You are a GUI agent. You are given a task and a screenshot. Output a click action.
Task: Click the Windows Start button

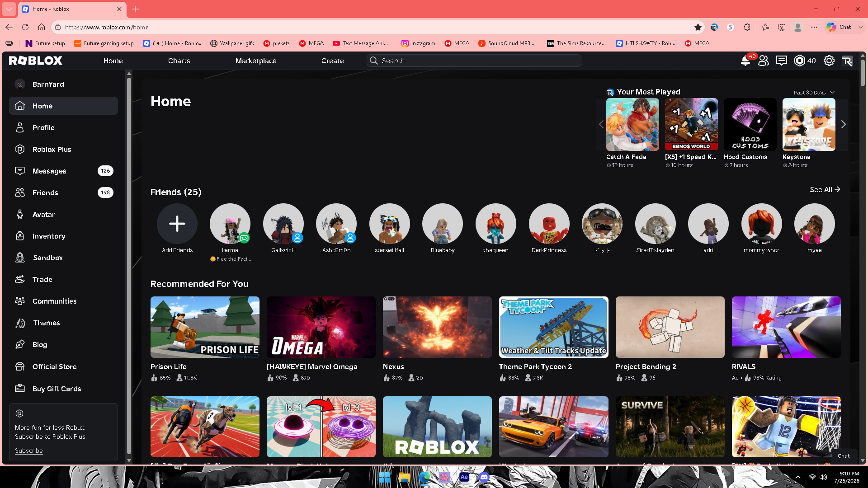click(385, 477)
